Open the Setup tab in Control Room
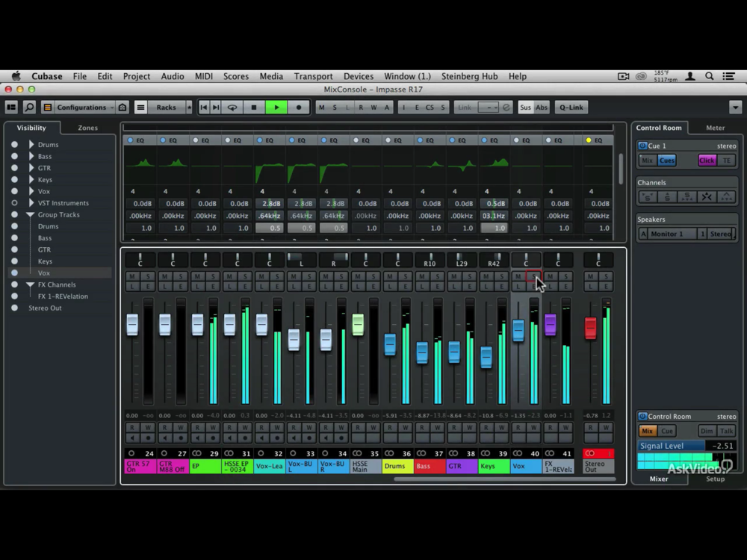The height and width of the screenshot is (560, 747). pyautogui.click(x=715, y=479)
